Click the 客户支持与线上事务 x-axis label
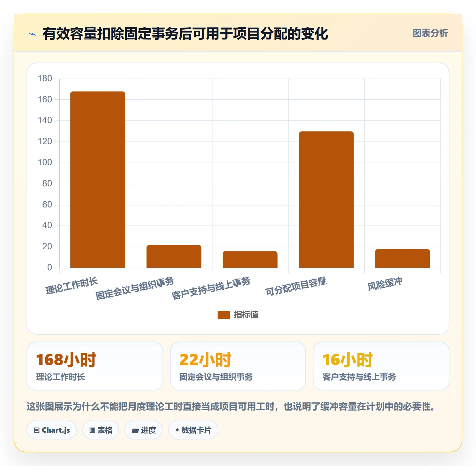This screenshot has width=476, height=466. (x=211, y=288)
